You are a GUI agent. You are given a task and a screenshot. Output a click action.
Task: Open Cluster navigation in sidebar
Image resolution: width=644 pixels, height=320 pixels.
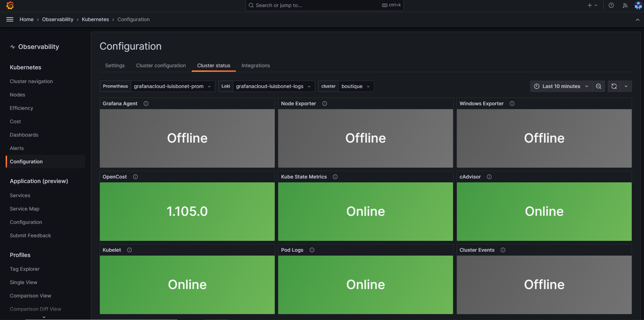31,81
